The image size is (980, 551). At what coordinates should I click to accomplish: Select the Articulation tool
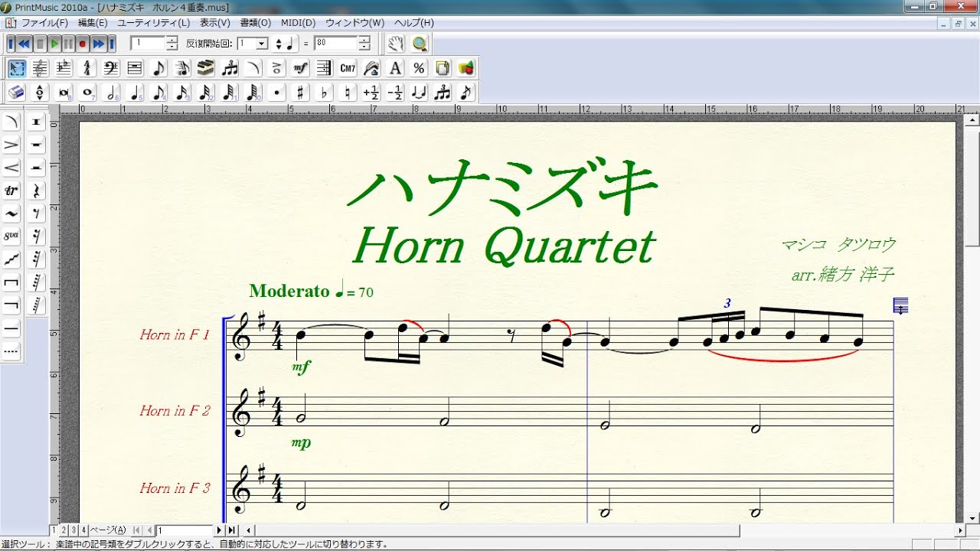[277, 68]
